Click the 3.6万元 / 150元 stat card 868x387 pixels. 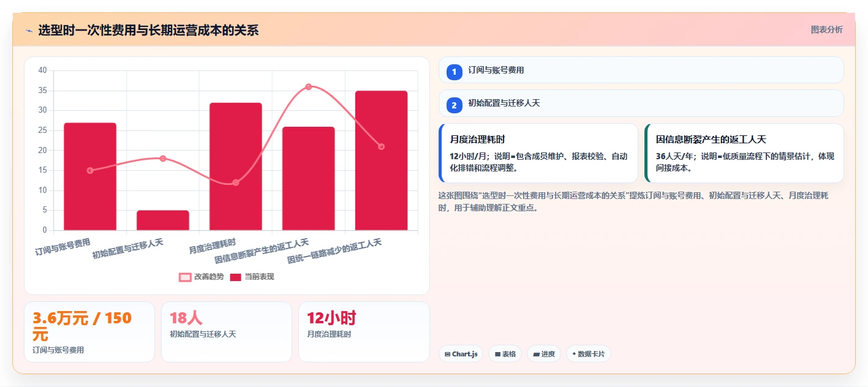[x=89, y=332]
